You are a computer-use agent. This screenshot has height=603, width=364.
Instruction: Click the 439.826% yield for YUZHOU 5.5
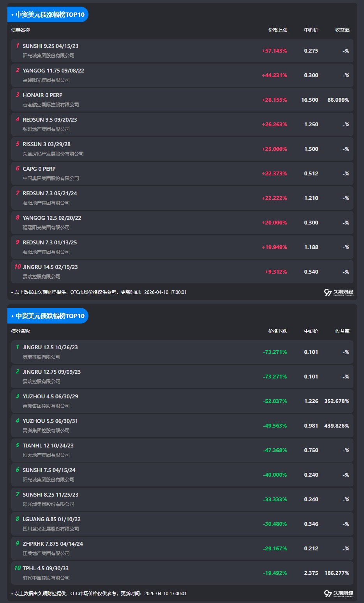pos(336,426)
